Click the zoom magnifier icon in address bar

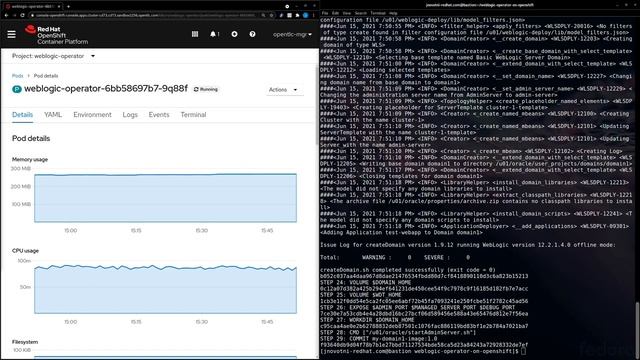[263, 15]
